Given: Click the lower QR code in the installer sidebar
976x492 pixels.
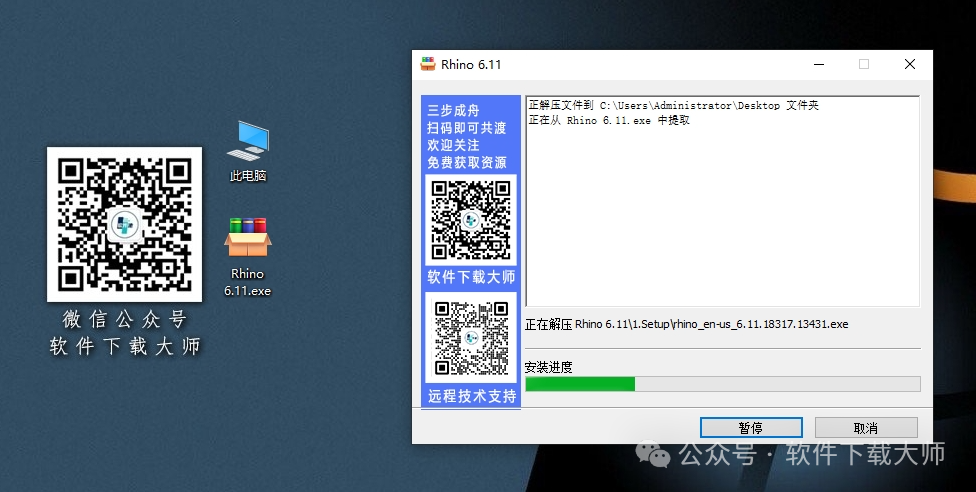Looking at the screenshot, I should [x=471, y=338].
